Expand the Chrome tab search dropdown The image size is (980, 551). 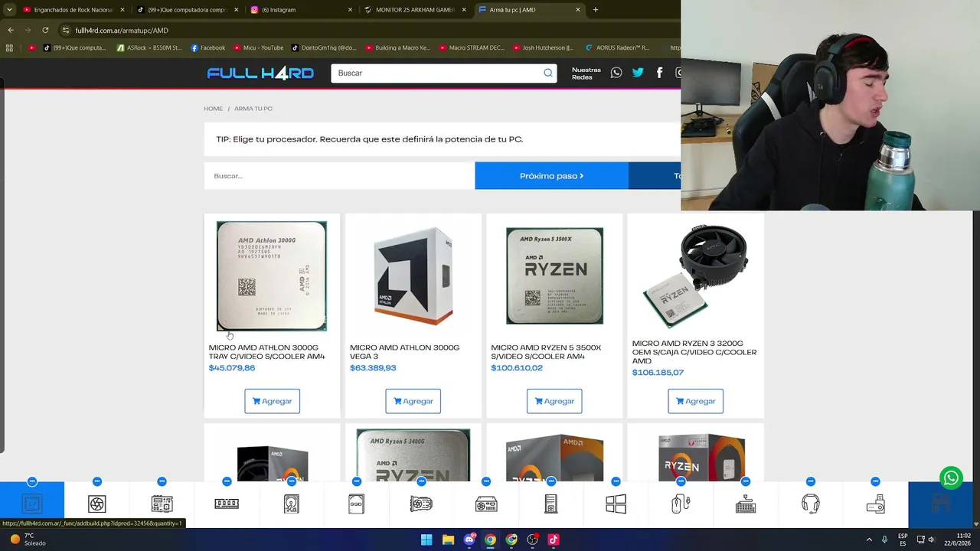pyautogui.click(x=9, y=10)
